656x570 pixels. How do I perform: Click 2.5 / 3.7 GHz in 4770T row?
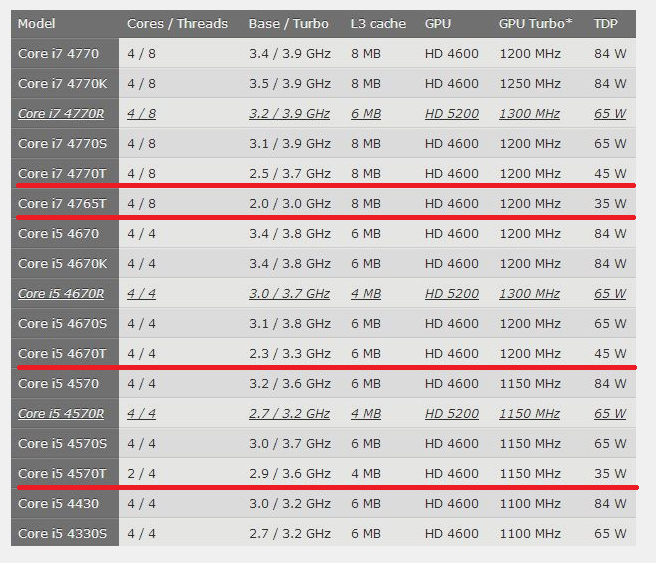(x=290, y=174)
